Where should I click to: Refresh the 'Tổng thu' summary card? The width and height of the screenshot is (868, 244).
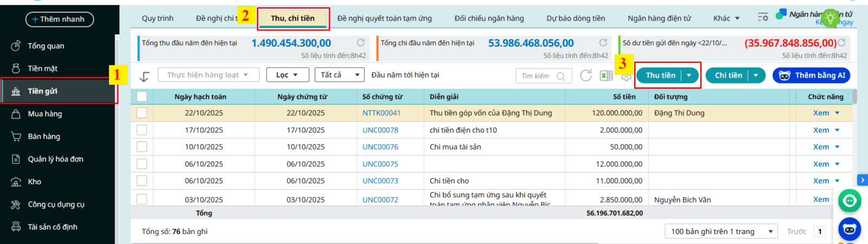(361, 42)
